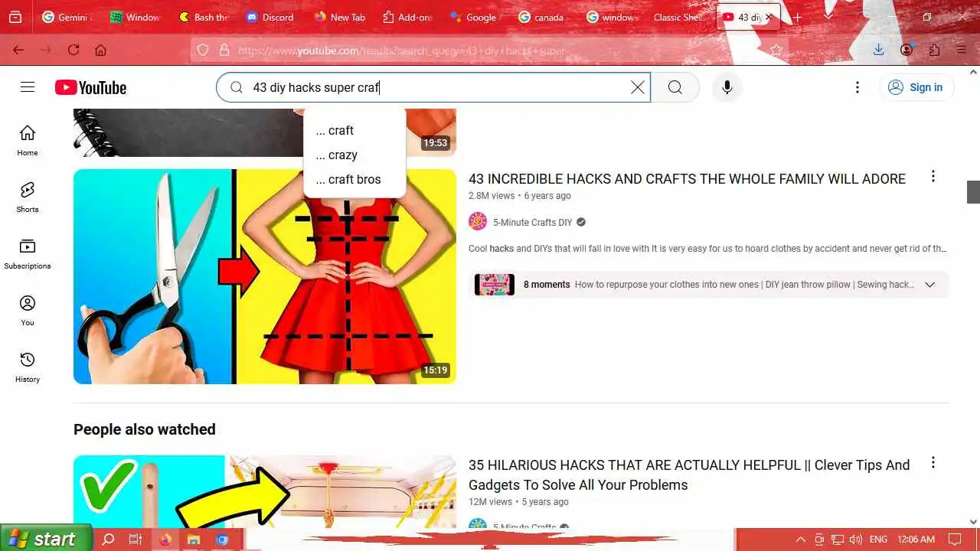Image resolution: width=980 pixels, height=551 pixels.
Task: Switch to the Gemini tab
Action: pos(65,17)
